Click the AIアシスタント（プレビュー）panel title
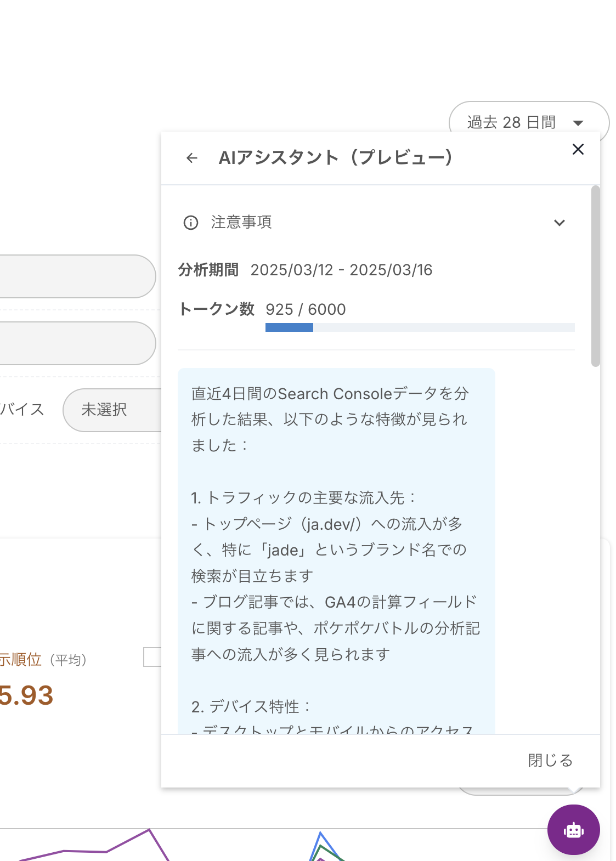This screenshot has height=861, width=616. pyautogui.click(x=336, y=157)
